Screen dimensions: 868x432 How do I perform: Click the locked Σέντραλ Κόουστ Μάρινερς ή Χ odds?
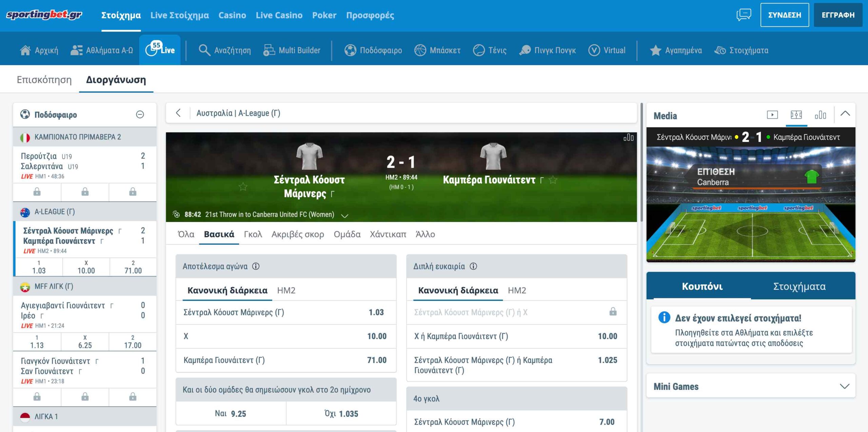point(517,312)
